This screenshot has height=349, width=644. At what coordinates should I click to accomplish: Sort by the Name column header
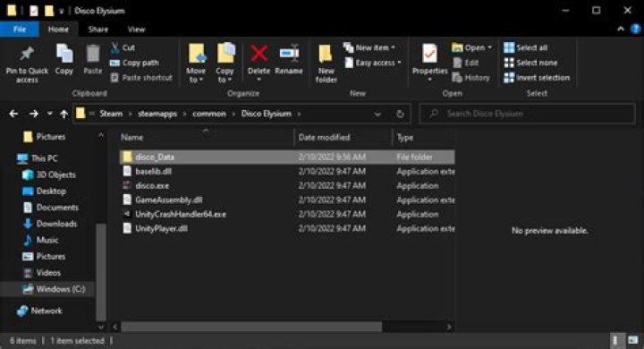pos(207,137)
